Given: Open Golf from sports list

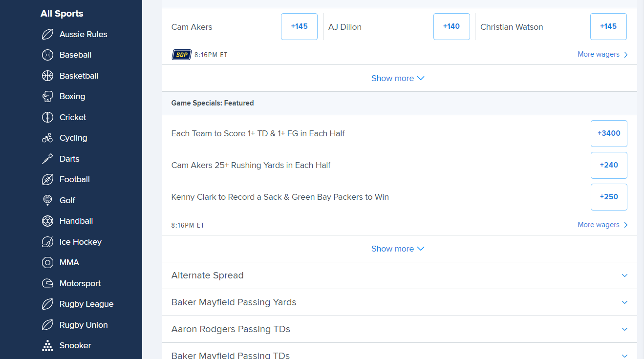Looking at the screenshot, I should [67, 200].
